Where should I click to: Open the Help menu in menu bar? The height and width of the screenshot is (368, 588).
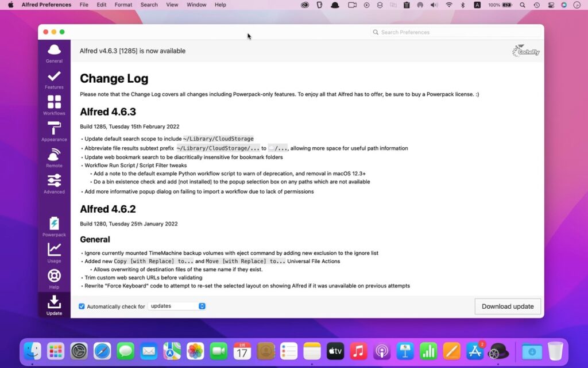point(220,5)
